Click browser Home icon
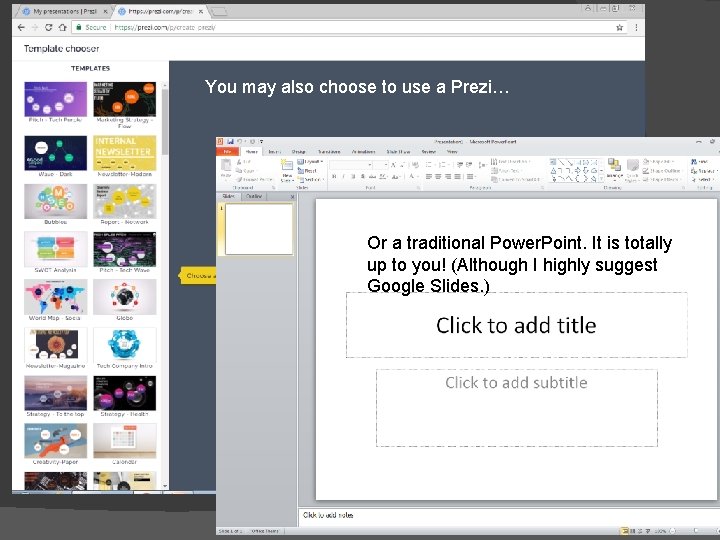This screenshot has width=720, height=540. 63,28
